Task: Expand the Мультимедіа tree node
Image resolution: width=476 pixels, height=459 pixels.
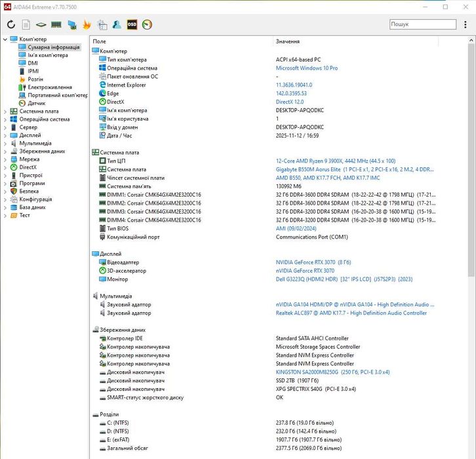Action: 5,144
